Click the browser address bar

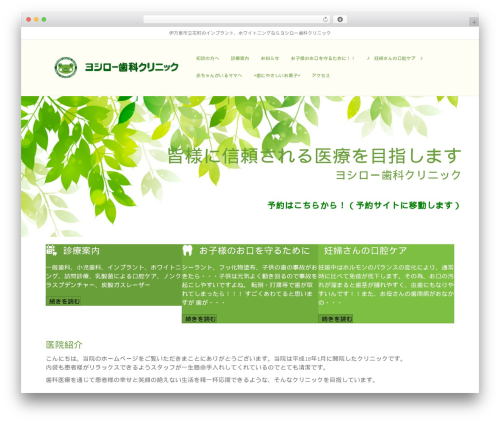point(237,20)
